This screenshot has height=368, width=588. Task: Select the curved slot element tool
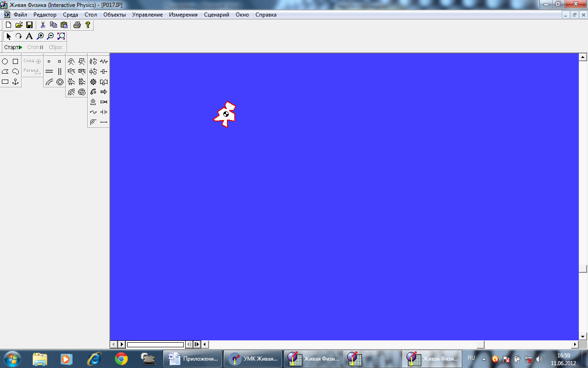[x=49, y=82]
